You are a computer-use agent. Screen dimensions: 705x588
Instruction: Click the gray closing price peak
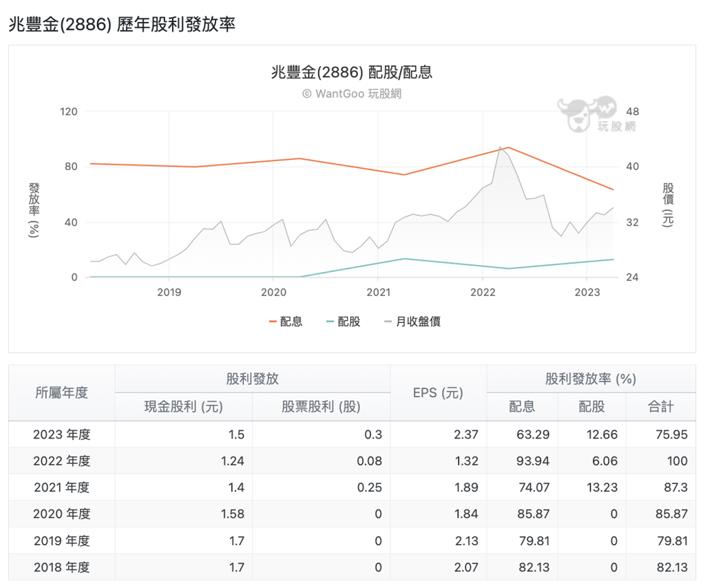[501, 147]
